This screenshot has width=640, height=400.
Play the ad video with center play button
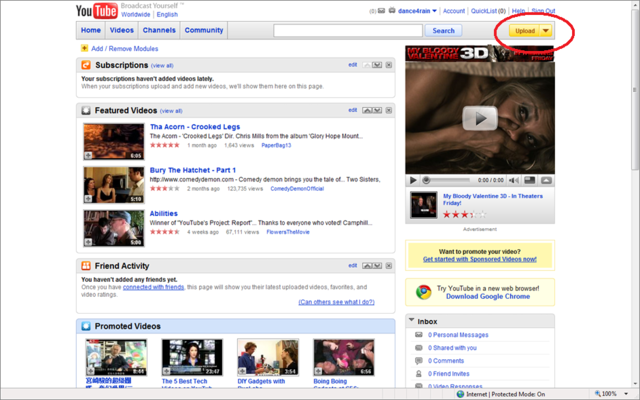pyautogui.click(x=480, y=118)
